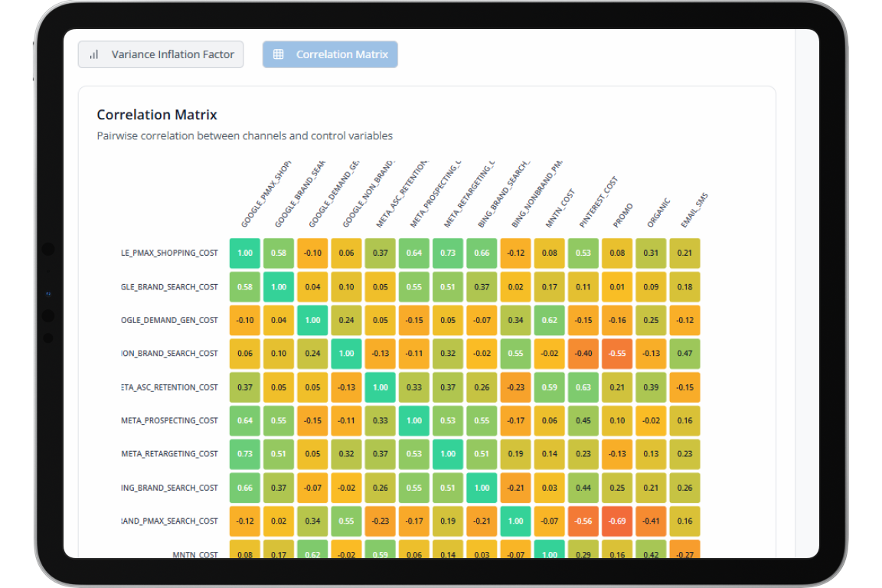Click the META_RETARGETING_COST row label
The image size is (882, 588).
tap(169, 453)
